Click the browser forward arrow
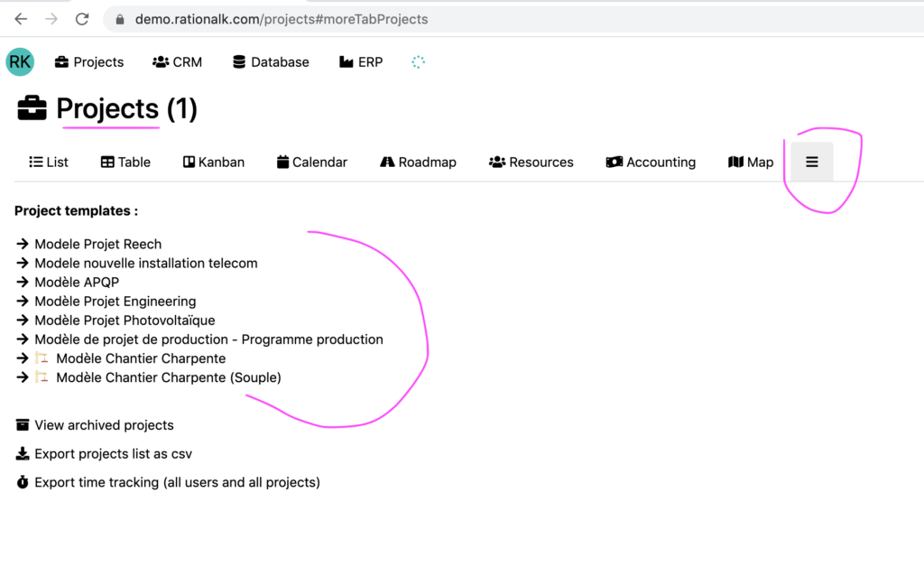 [51, 19]
